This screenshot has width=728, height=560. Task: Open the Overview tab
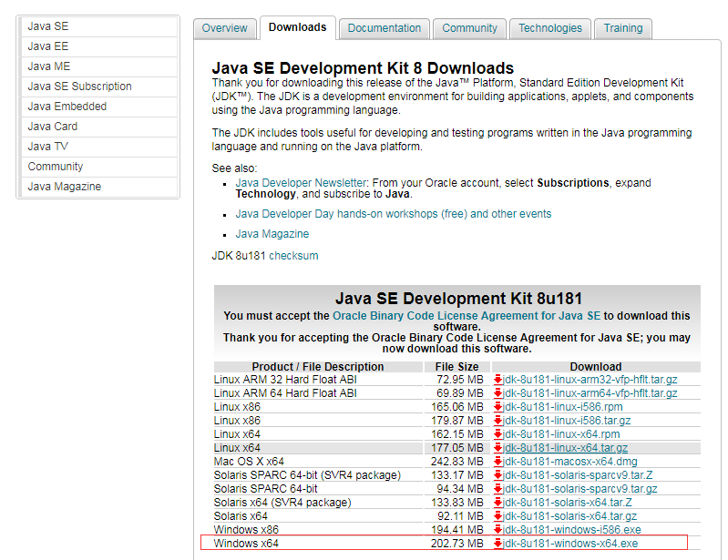pyautogui.click(x=225, y=28)
